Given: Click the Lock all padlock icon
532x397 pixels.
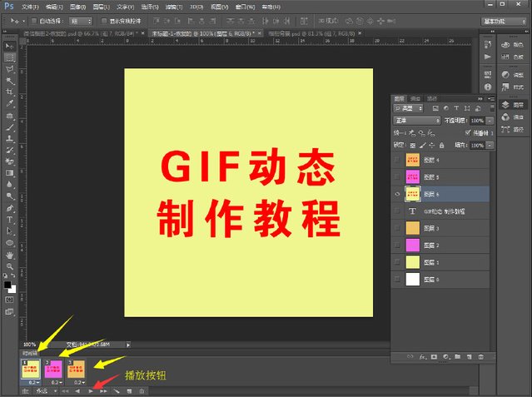Looking at the screenshot, I should (441, 146).
